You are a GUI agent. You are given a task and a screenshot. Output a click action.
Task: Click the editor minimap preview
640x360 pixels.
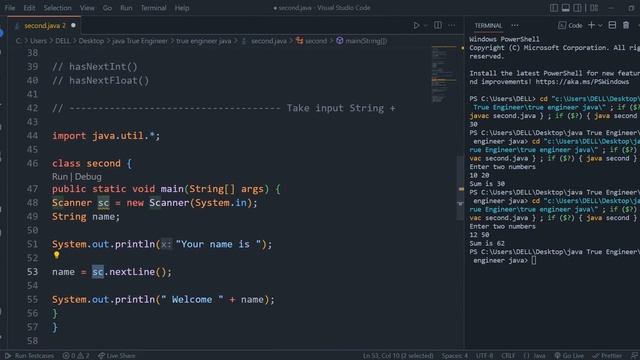[444, 74]
